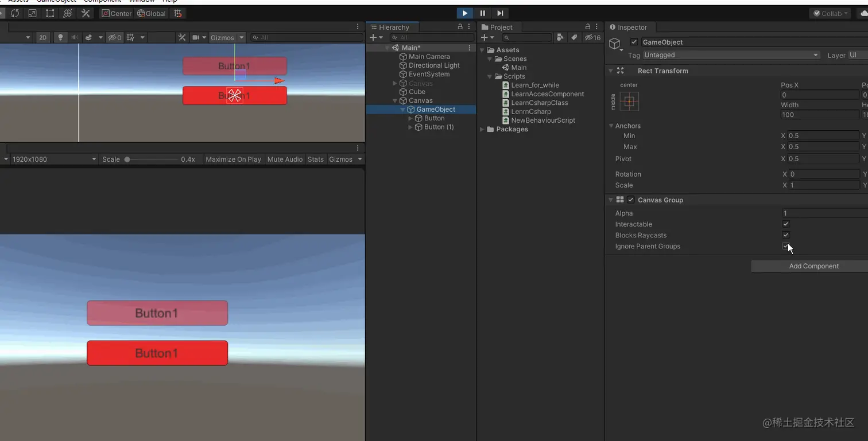The height and width of the screenshot is (441, 868).
Task: Lock the Project panel
Action: (x=587, y=27)
